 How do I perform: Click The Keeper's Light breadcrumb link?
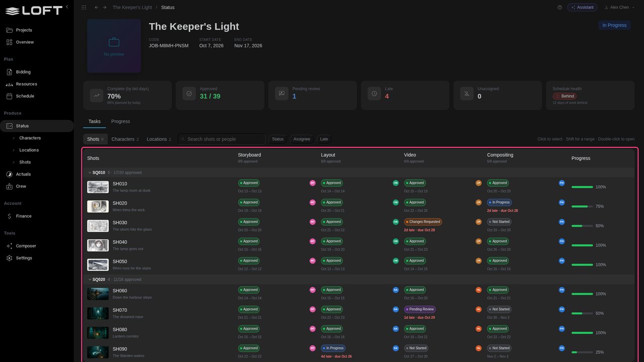[132, 8]
